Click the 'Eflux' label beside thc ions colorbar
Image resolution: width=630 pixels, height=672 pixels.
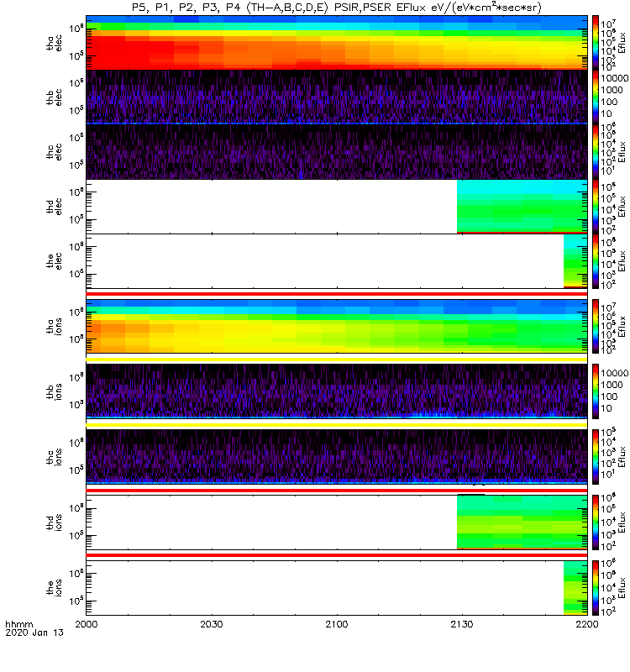pyautogui.click(x=622, y=457)
